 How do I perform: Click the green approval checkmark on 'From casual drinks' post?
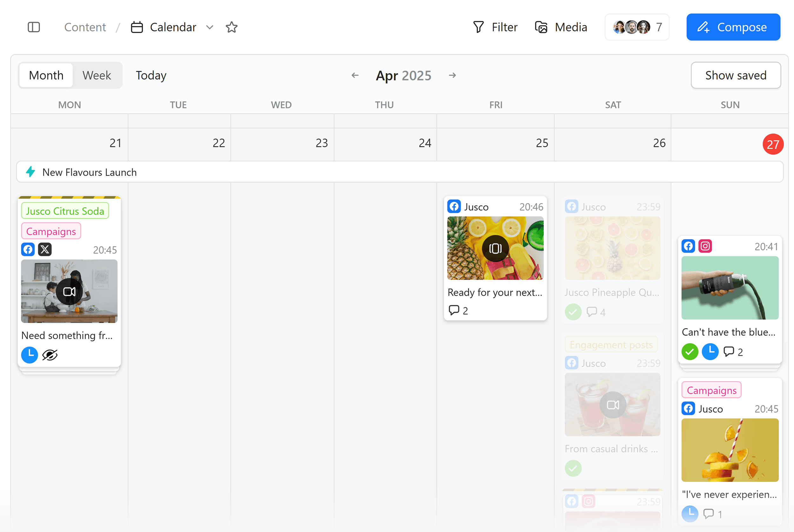tap(573, 469)
